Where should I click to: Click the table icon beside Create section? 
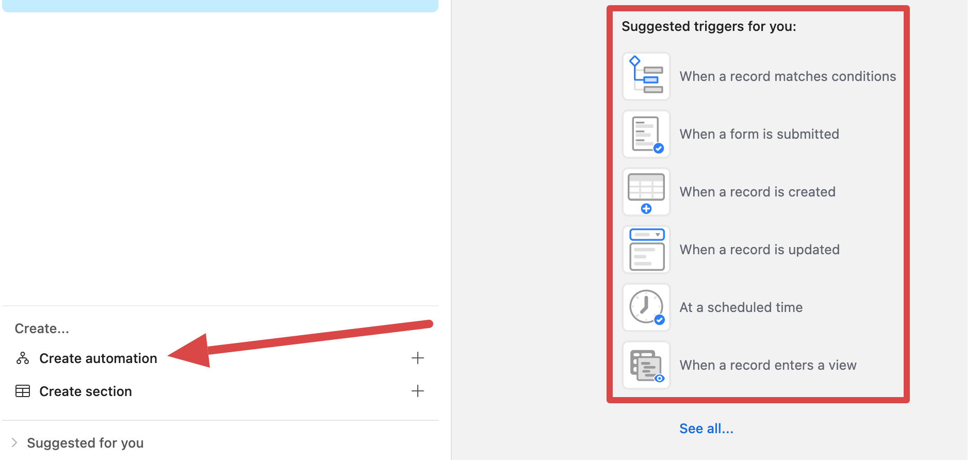pyautogui.click(x=23, y=391)
